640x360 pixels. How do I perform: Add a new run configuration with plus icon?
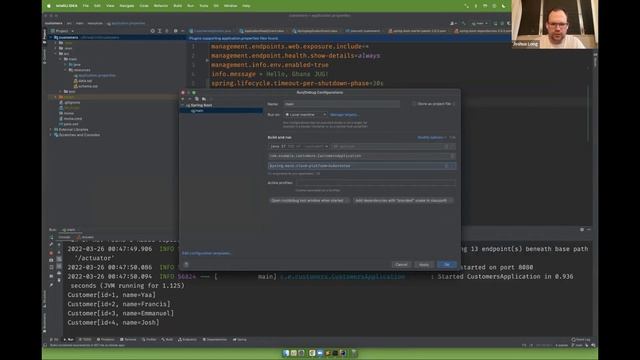(x=182, y=99)
